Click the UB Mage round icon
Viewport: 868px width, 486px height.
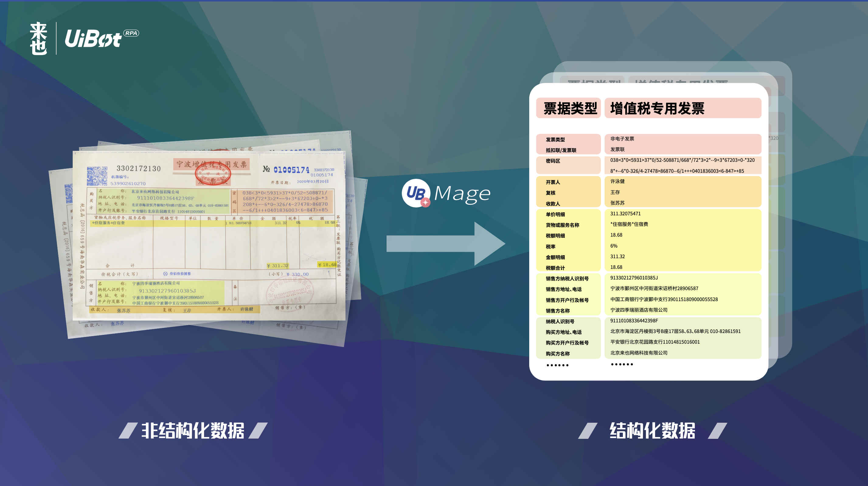(416, 193)
